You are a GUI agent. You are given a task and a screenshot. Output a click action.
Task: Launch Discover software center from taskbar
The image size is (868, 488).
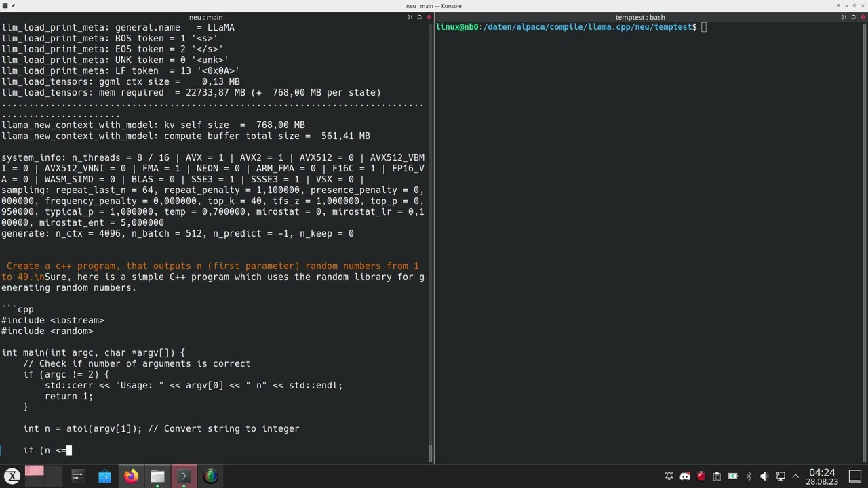[x=104, y=476]
